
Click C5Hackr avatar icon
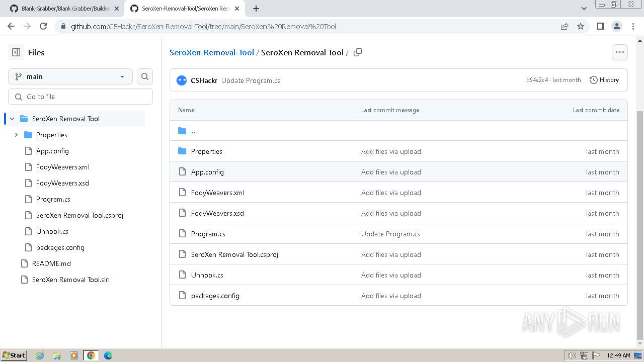(182, 80)
